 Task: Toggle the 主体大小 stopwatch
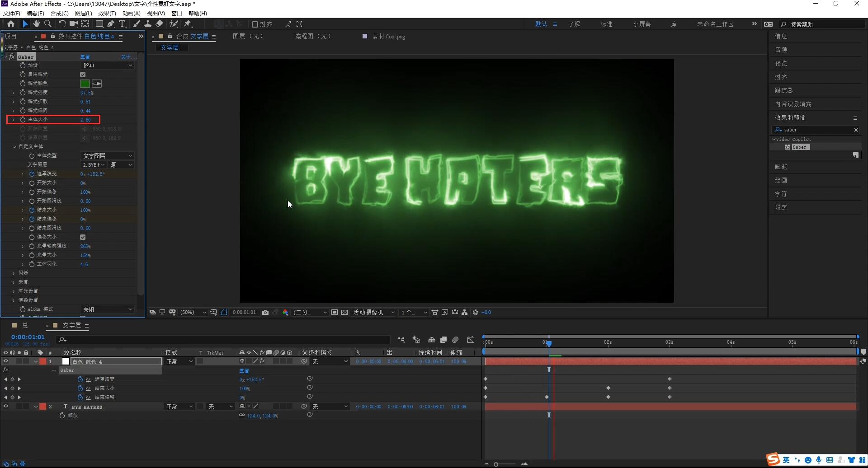coord(23,120)
